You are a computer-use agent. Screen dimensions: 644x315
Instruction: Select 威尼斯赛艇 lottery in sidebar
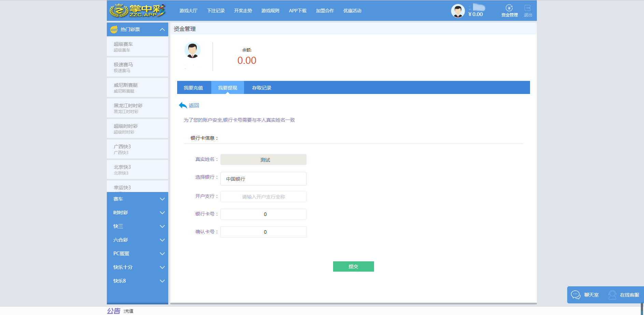[138, 88]
